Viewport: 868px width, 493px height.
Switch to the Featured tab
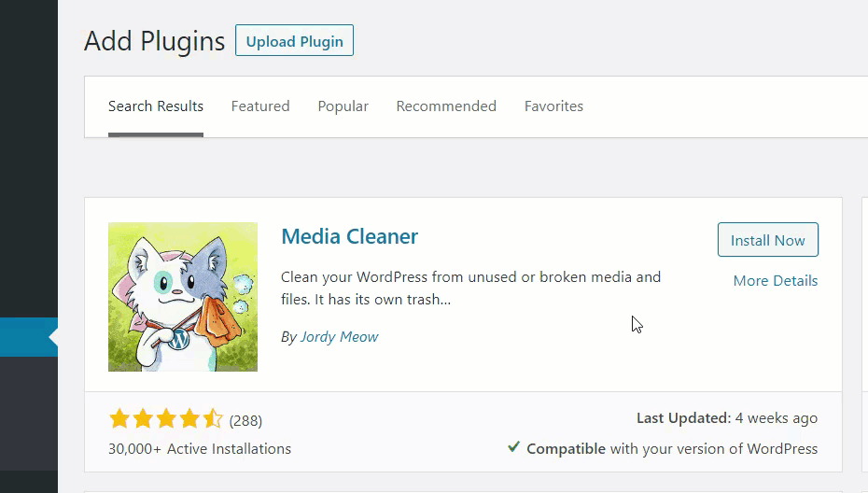click(260, 106)
